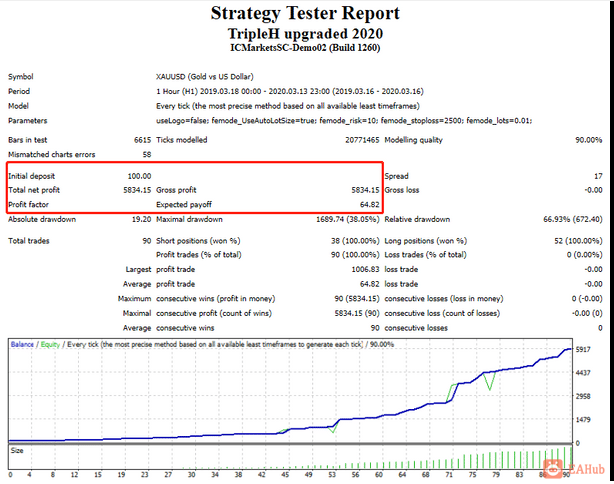Select the value "-0.00 (0)"
The height and width of the screenshot is (484, 614).
click(x=587, y=313)
